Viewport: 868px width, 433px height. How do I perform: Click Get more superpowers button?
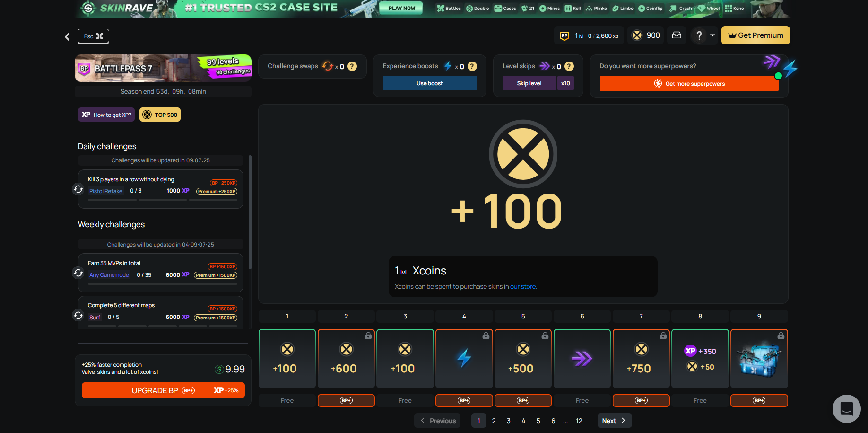(x=689, y=84)
